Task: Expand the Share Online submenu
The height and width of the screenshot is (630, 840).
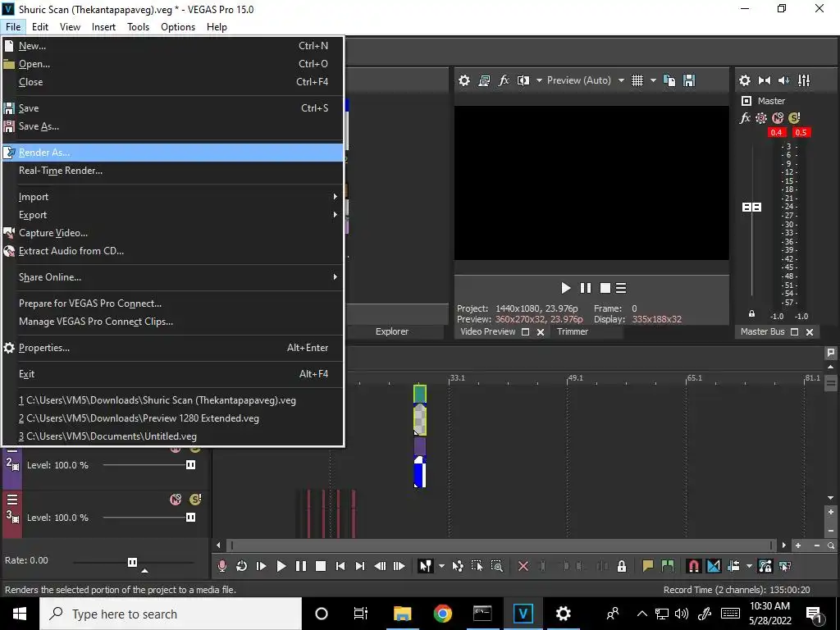Action: pos(172,277)
